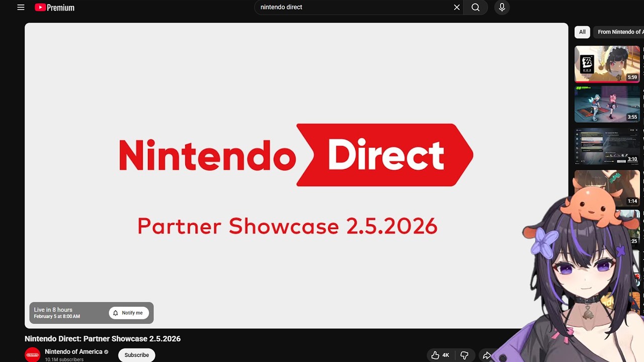Dislike the video with thumbs-down icon
Image resolution: width=644 pixels, height=362 pixels.
pos(464,355)
